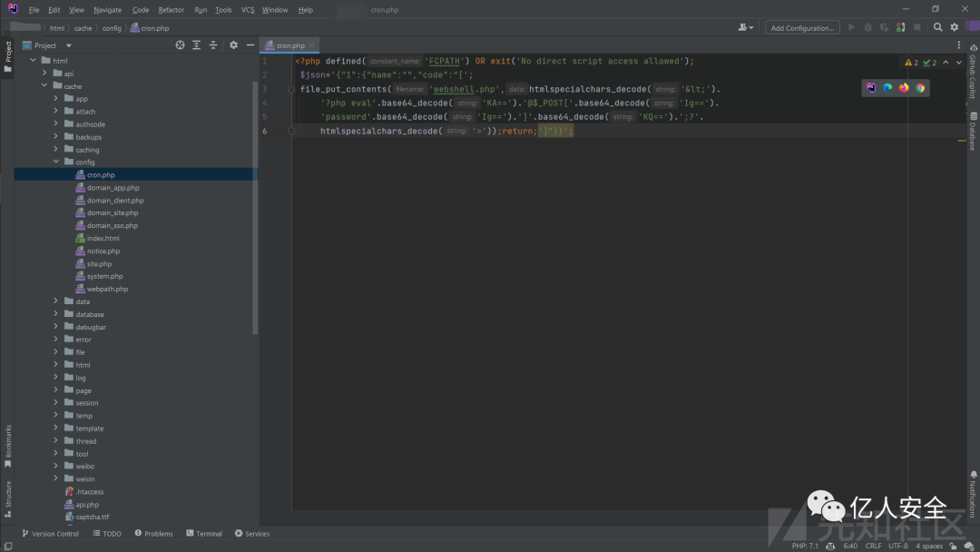Go to previous highlighted error arrow
980x552 pixels.
(x=946, y=63)
